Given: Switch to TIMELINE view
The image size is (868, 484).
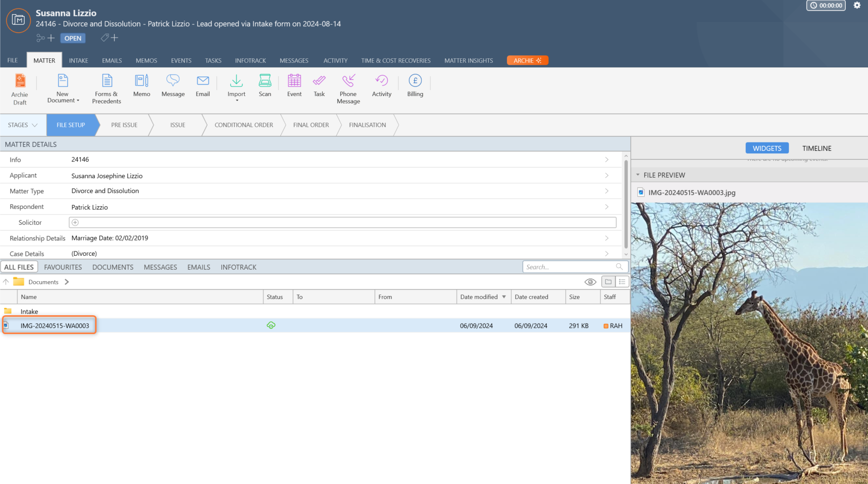Looking at the screenshot, I should click(817, 148).
